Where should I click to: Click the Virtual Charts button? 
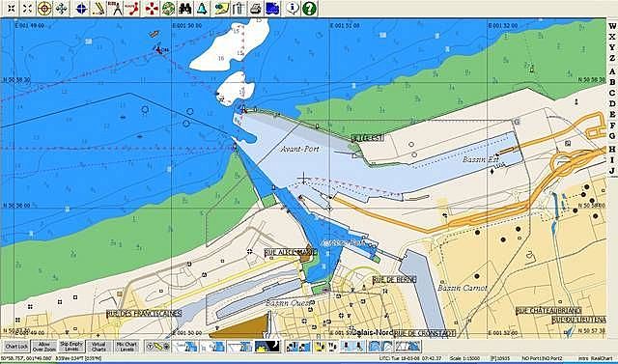pyautogui.click(x=98, y=347)
